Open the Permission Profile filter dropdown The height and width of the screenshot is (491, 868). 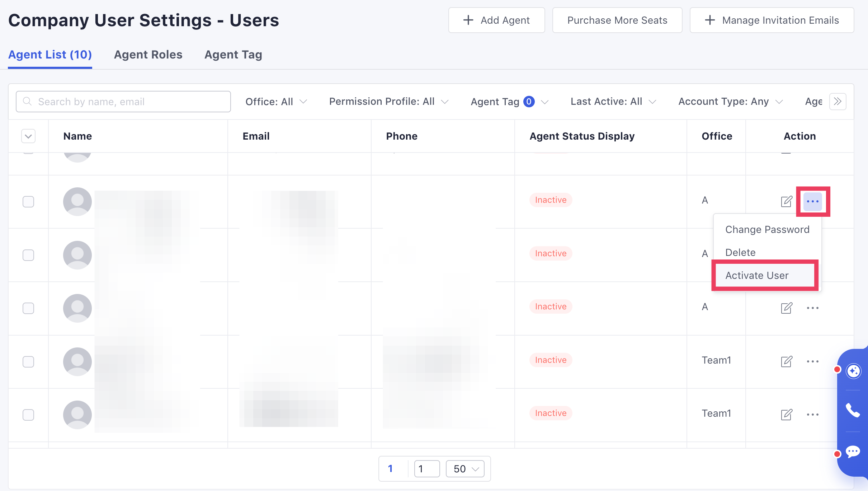[x=389, y=102]
